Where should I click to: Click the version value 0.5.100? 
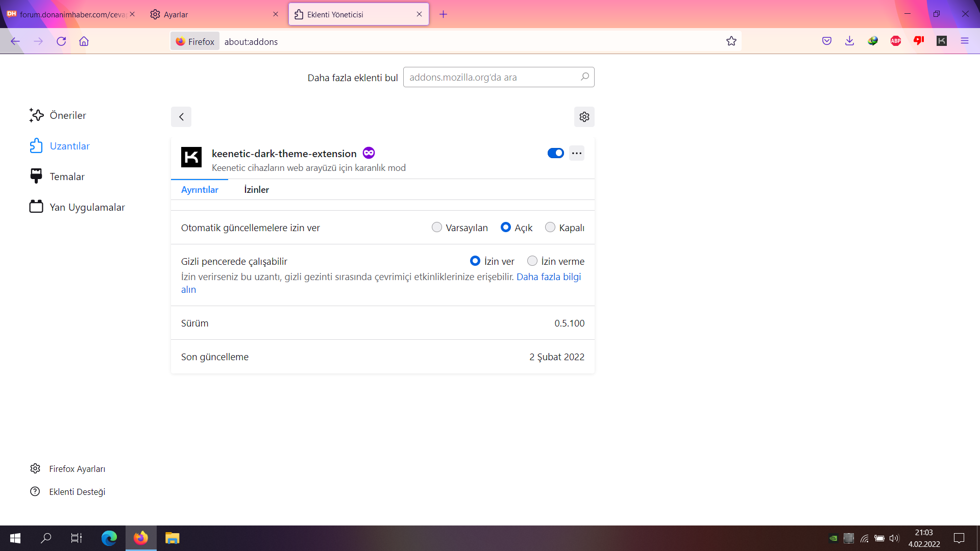pos(569,323)
